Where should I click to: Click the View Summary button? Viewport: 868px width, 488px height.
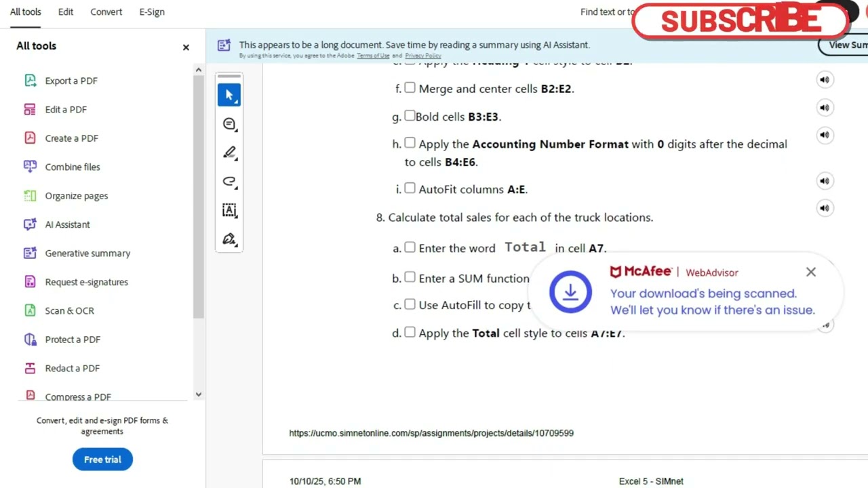click(844, 45)
